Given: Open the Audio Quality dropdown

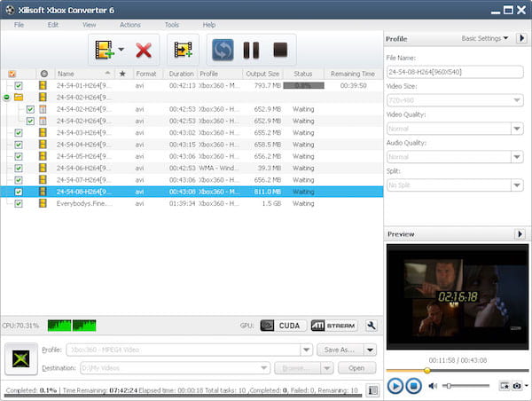Looking at the screenshot, I should coord(517,157).
